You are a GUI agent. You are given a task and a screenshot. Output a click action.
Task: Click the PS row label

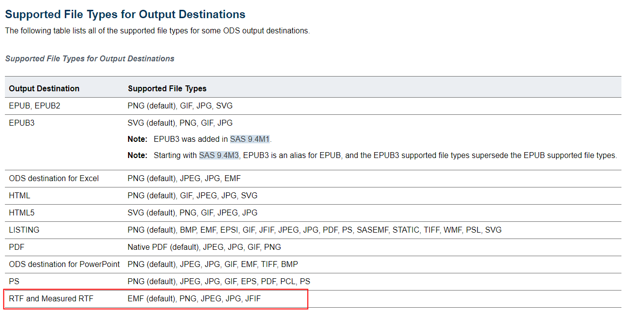click(x=15, y=281)
